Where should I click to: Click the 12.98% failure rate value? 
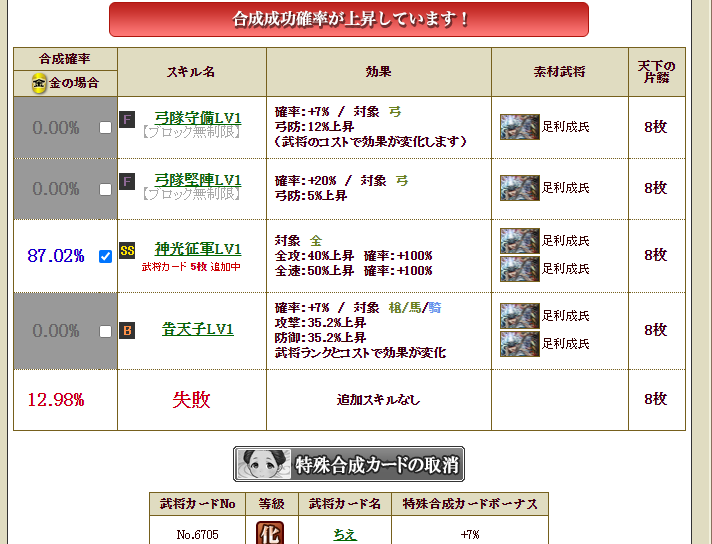56,400
